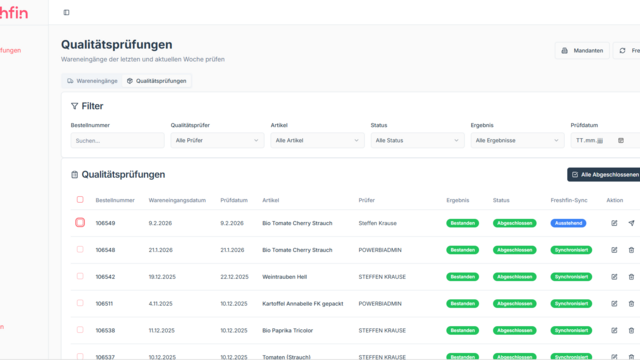Viewport: 640px width, 360px height.
Task: Click the Synchronisiert badge for 106538
Action: [x=571, y=331]
